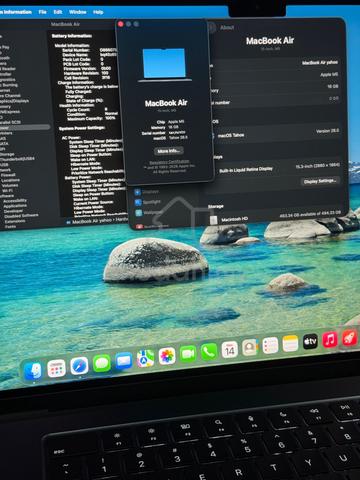This screenshot has width=360, height=480.
Task: Select Accessibility in System Information sidebar
Action: point(15,201)
